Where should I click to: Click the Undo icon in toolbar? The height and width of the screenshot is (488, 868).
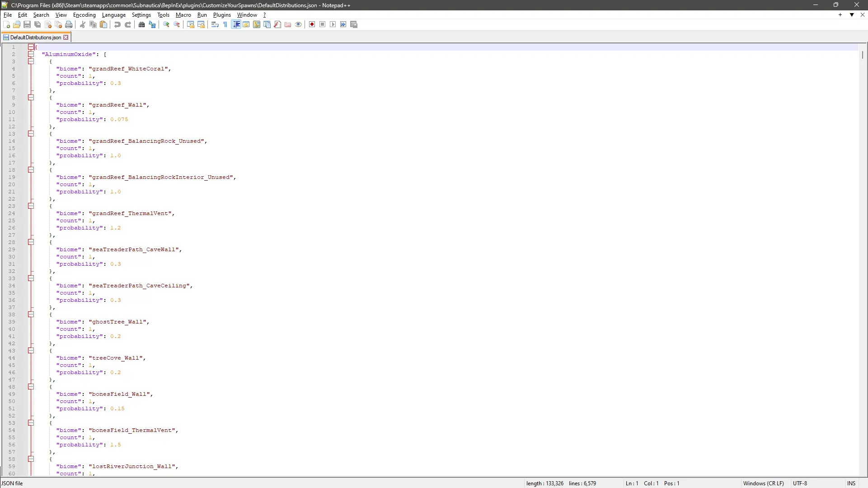117,24
